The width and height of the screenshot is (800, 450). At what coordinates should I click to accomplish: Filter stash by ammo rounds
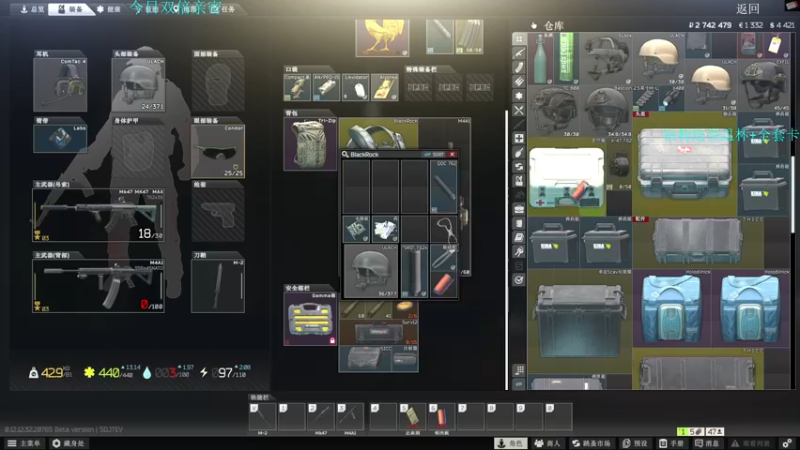[519, 81]
